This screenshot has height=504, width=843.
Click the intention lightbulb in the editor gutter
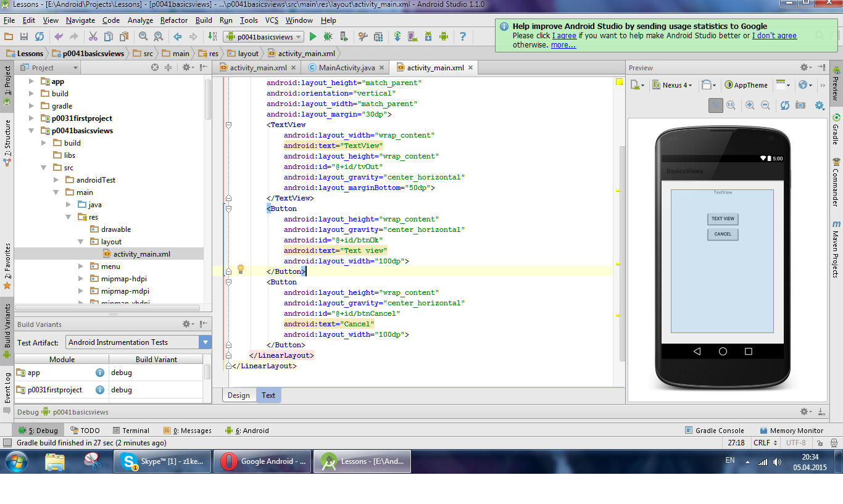pyautogui.click(x=241, y=269)
